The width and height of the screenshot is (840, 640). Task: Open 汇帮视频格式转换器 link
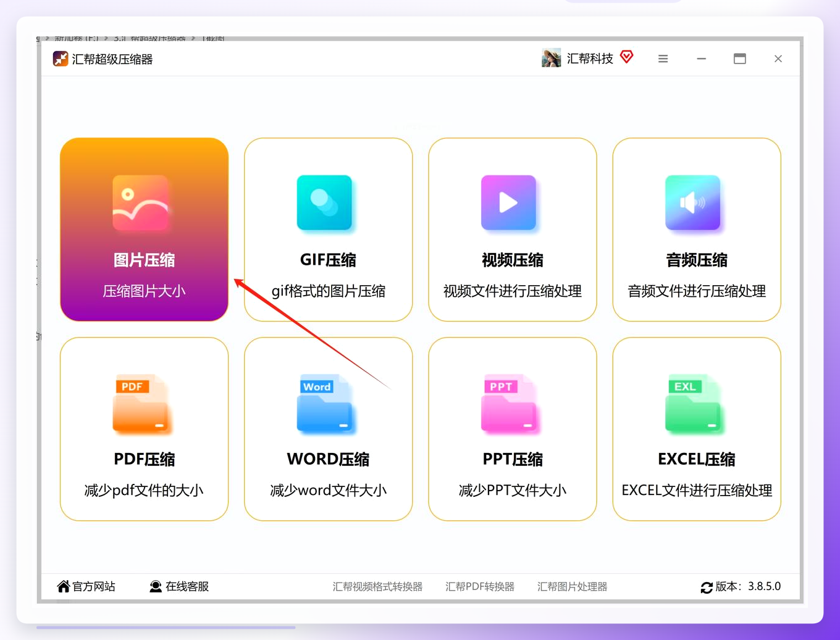(x=377, y=586)
